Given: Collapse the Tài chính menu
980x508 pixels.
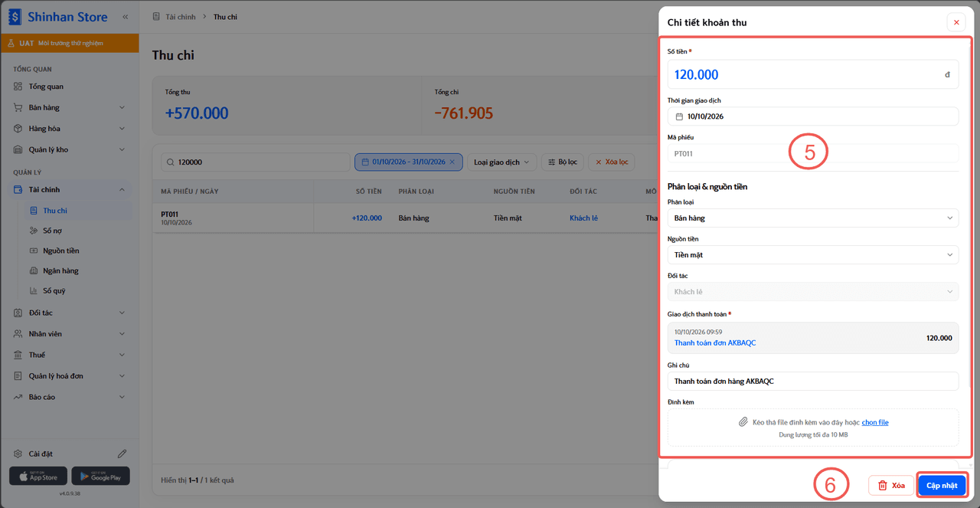Looking at the screenshot, I should (122, 189).
